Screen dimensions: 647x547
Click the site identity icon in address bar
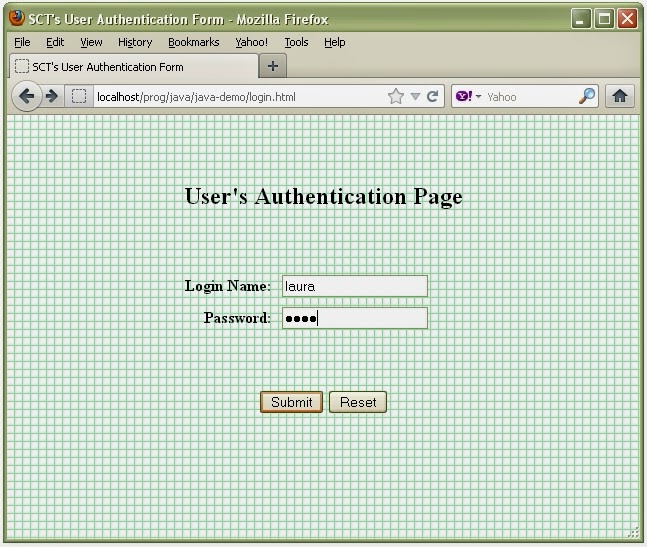pyautogui.click(x=79, y=97)
